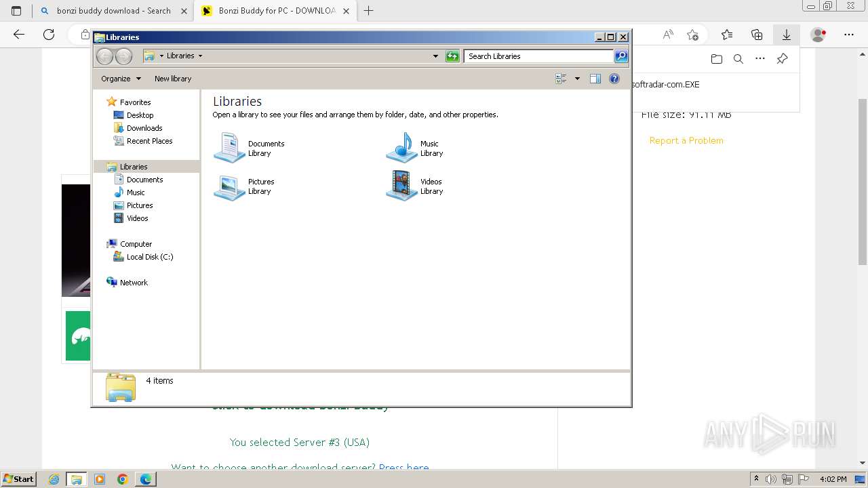The height and width of the screenshot is (488, 868).
Task: Click New library button
Action: click(x=173, y=79)
